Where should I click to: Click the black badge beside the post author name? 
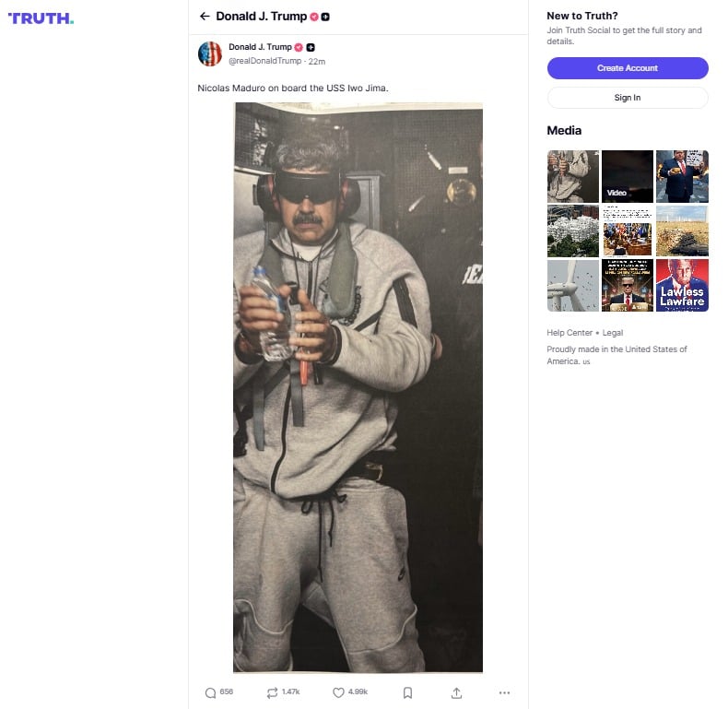pyautogui.click(x=311, y=47)
